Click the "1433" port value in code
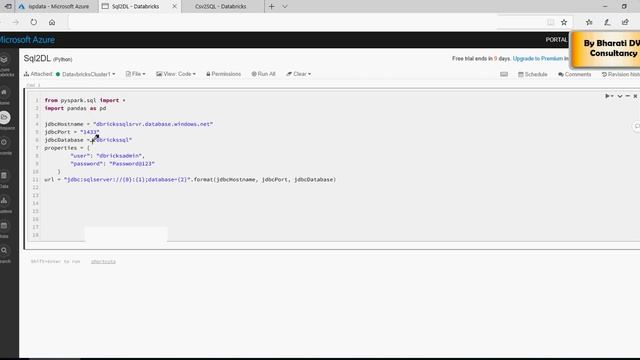The width and height of the screenshot is (640, 360). click(90, 132)
